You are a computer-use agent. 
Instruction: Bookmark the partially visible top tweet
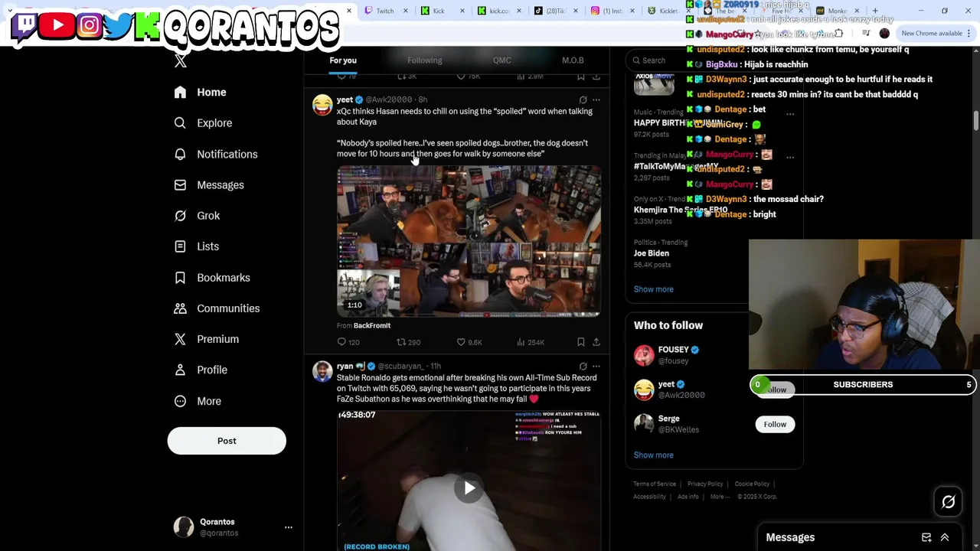tap(581, 77)
